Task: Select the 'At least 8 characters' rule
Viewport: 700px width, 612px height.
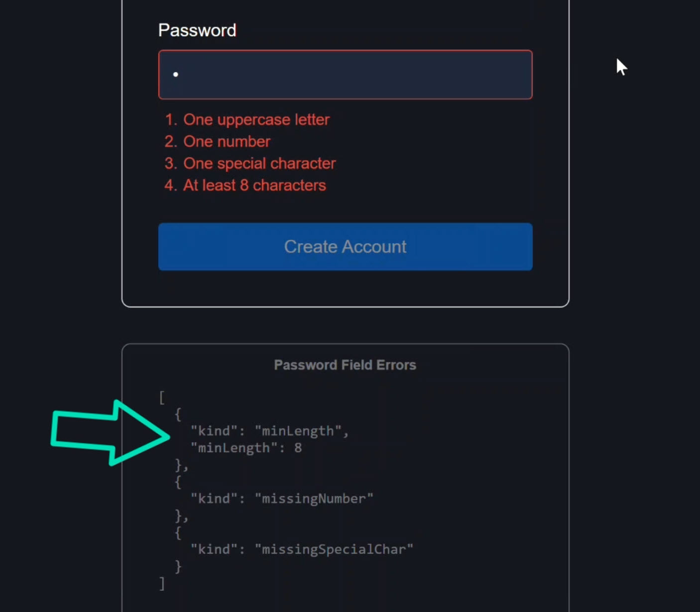Action: click(x=255, y=185)
